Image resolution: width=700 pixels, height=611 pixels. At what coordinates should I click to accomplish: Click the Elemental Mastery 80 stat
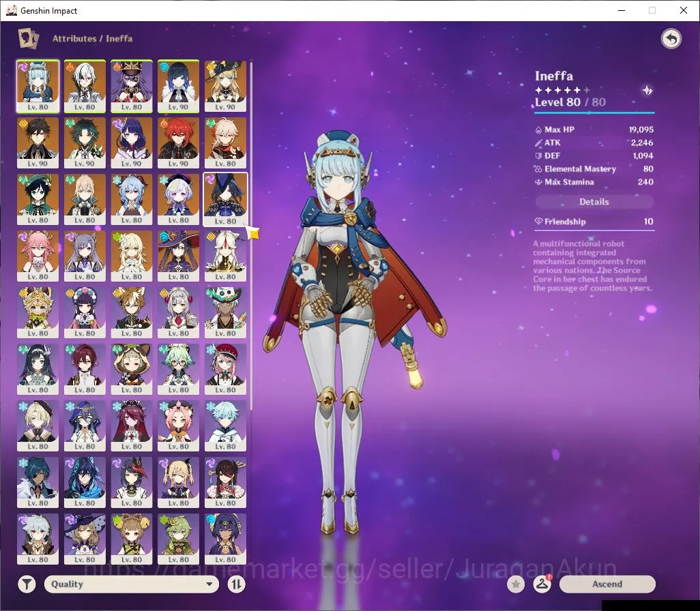(594, 168)
